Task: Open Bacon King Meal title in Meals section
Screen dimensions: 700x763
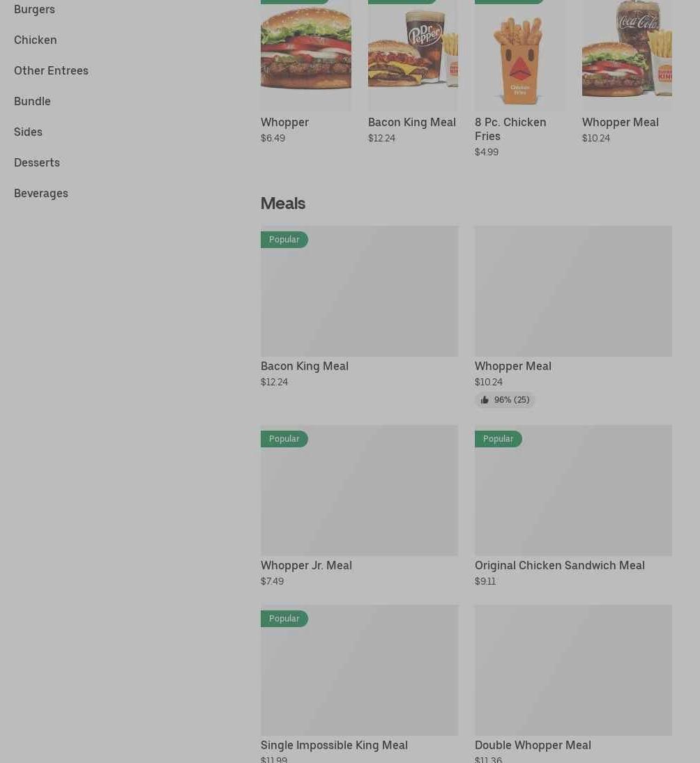Action: tap(305, 366)
